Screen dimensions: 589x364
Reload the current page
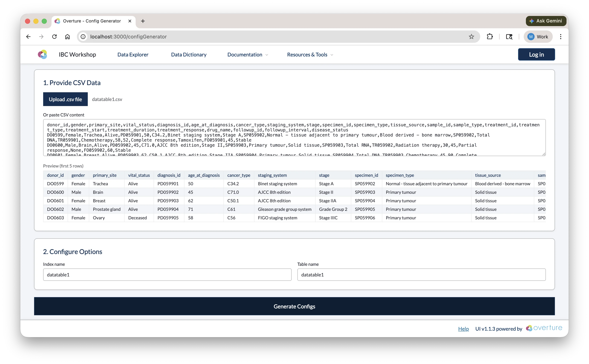coord(54,37)
